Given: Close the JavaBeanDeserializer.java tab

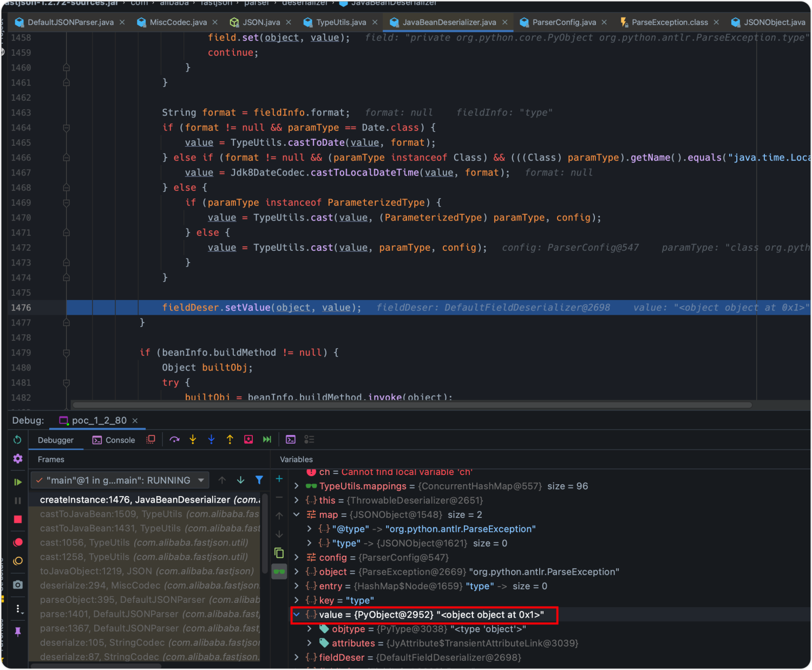Looking at the screenshot, I should pyautogui.click(x=505, y=22).
